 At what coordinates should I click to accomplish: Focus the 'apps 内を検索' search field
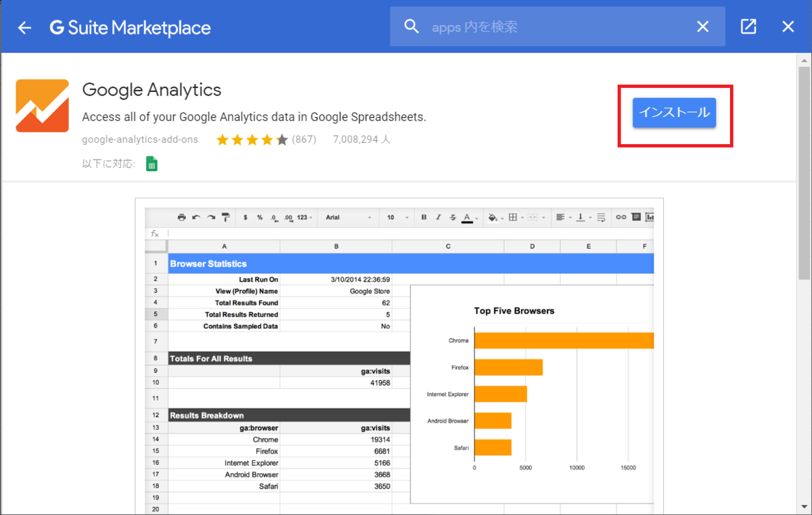pyautogui.click(x=558, y=27)
